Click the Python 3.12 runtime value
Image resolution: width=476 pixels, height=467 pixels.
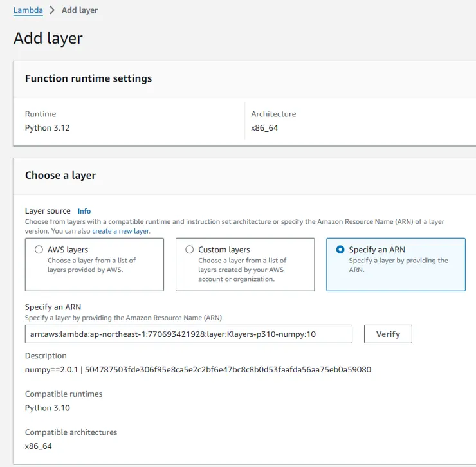(48, 128)
